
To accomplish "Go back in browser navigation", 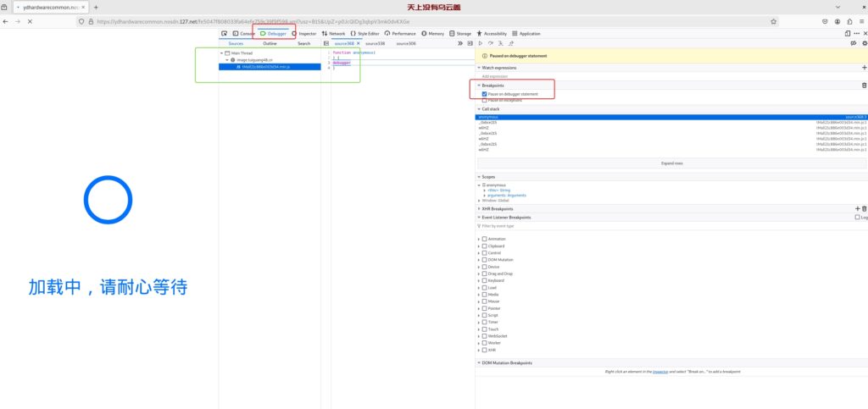I will [5, 21].
